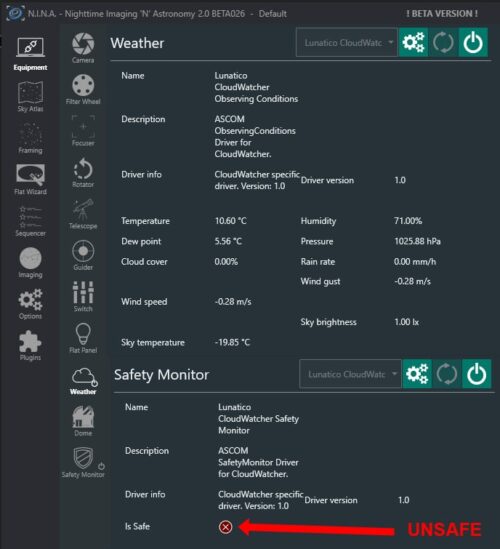Toggle Safety Monitor connection power button

pyautogui.click(x=477, y=374)
